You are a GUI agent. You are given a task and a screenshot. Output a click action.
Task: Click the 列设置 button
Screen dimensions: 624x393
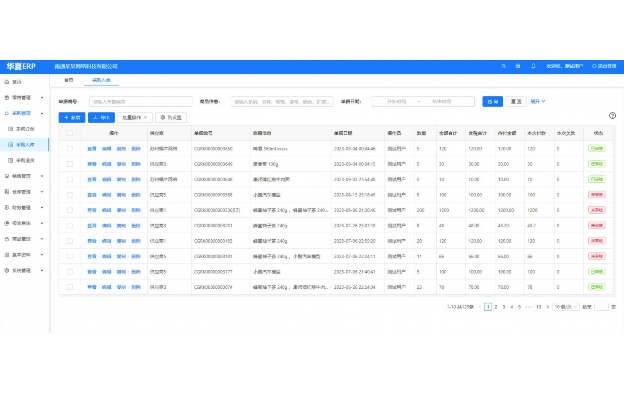pos(171,118)
